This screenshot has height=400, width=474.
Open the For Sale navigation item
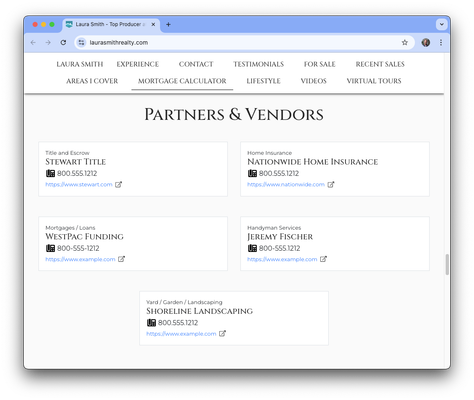click(x=319, y=64)
